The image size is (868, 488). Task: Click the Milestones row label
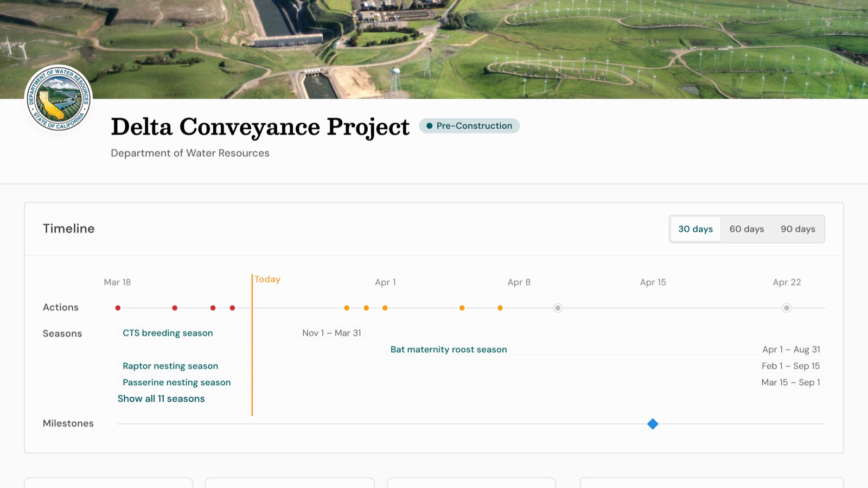pyautogui.click(x=68, y=423)
